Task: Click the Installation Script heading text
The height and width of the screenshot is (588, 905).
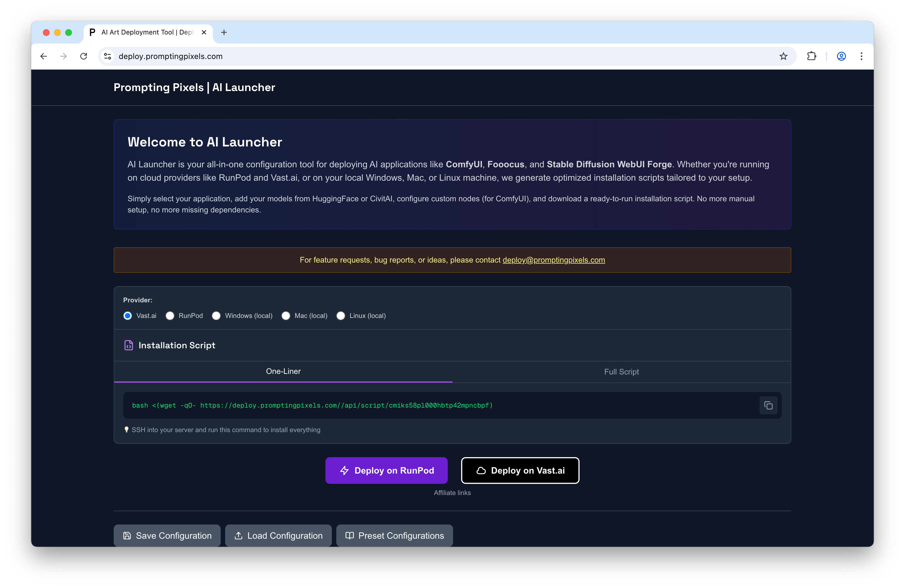Action: pyautogui.click(x=177, y=345)
